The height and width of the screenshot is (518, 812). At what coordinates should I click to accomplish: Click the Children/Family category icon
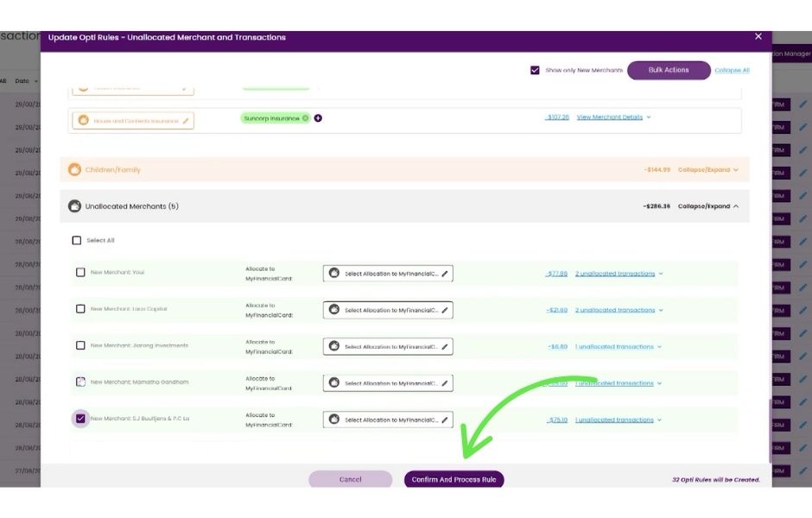[x=74, y=170]
